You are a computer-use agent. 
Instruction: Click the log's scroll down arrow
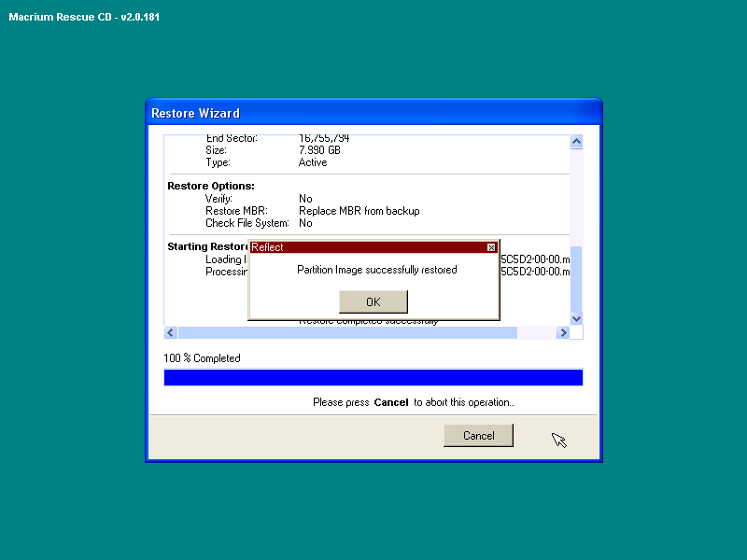click(576, 318)
